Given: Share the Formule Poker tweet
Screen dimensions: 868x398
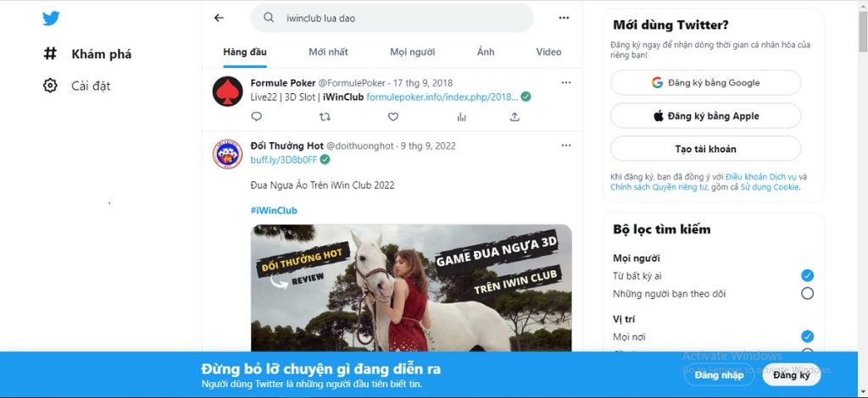Looking at the screenshot, I should [x=514, y=117].
